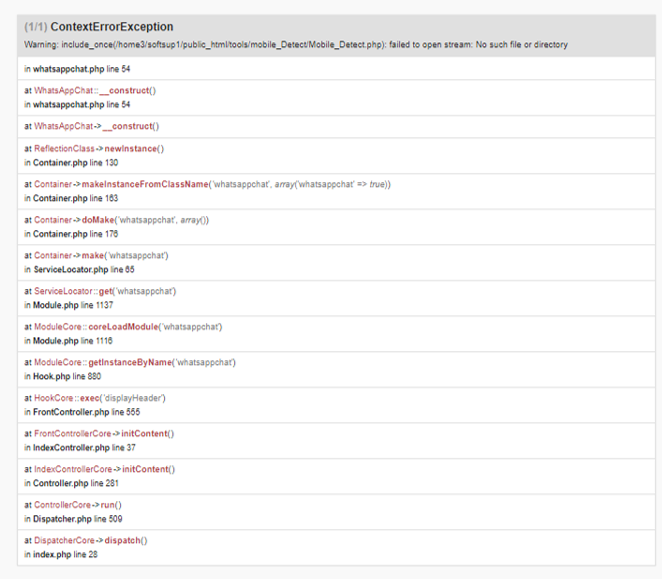Select the WhatsAppChat->__construct() trace line
Image resolution: width=662 pixels, height=579 pixels.
(336, 126)
